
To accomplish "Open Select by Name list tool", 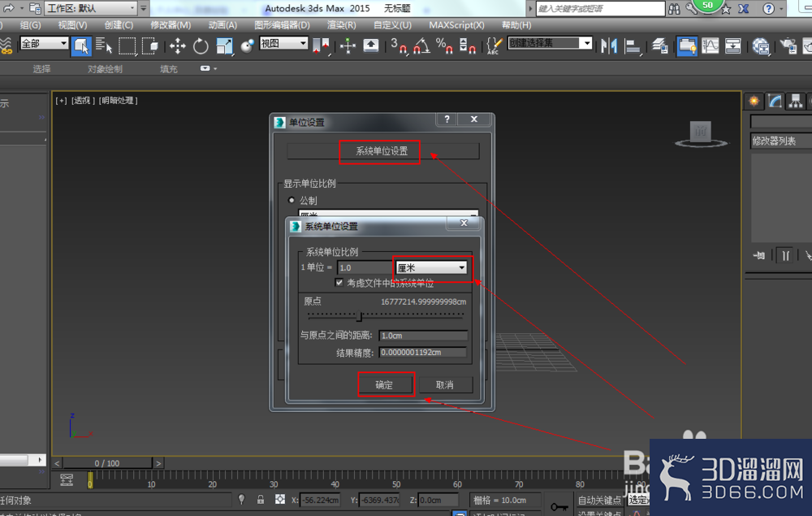I will pyautogui.click(x=104, y=46).
